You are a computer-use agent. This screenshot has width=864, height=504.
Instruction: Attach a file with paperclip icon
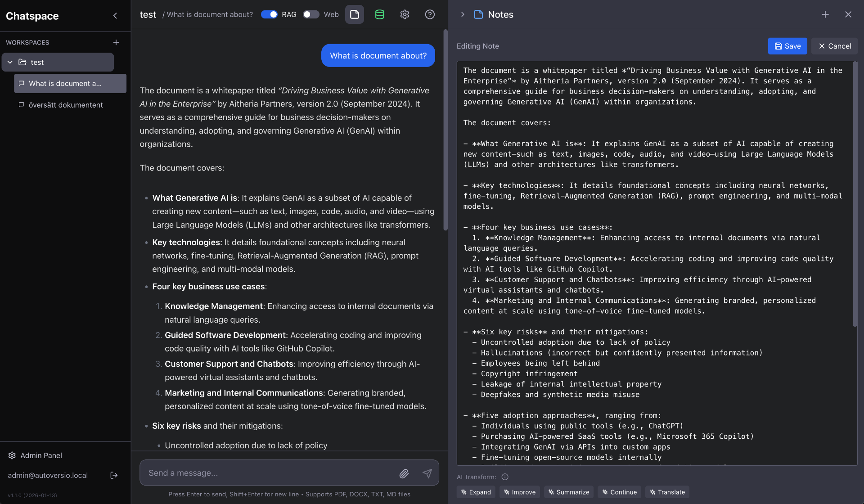click(x=404, y=473)
